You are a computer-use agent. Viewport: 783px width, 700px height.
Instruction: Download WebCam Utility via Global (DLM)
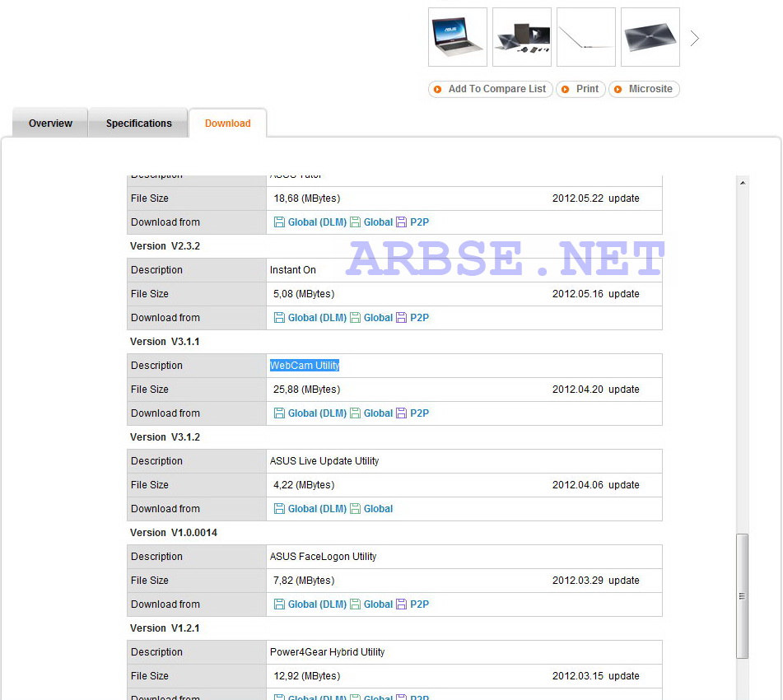[317, 413]
